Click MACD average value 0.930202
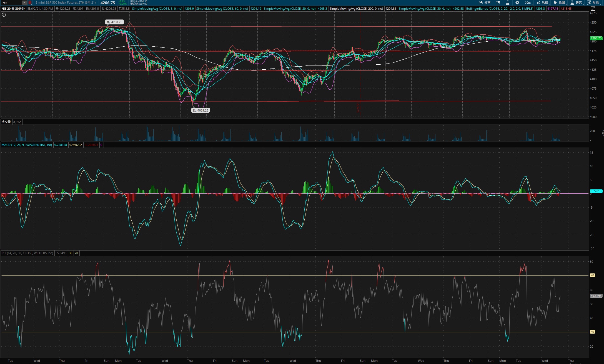This screenshot has height=364, width=604. [x=76, y=145]
